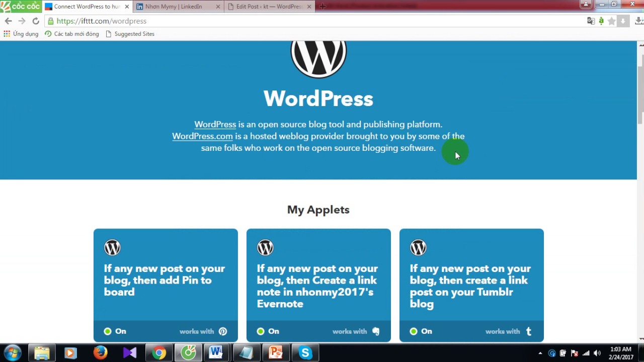Open Microsoft Word from taskbar

216,353
